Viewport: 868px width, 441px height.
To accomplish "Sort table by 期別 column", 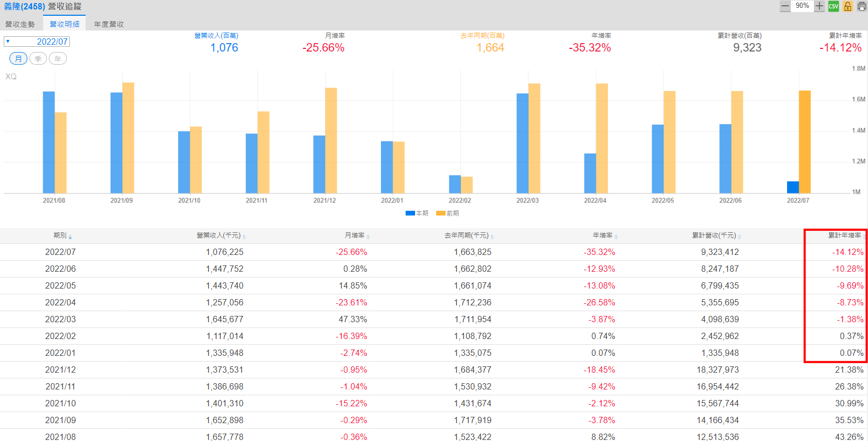I will click(63, 235).
